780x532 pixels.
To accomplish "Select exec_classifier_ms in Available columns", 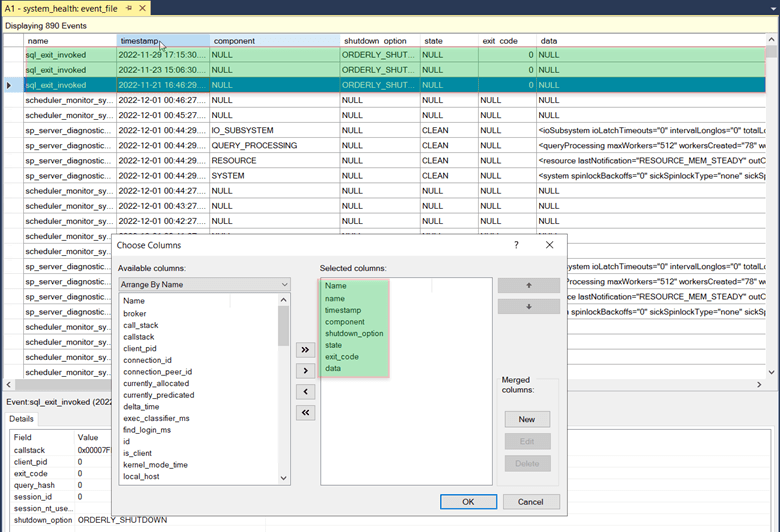I will pyautogui.click(x=156, y=418).
